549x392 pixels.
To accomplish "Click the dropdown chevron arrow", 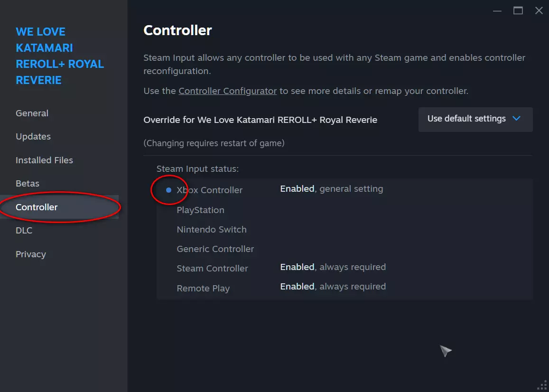I will tap(517, 119).
